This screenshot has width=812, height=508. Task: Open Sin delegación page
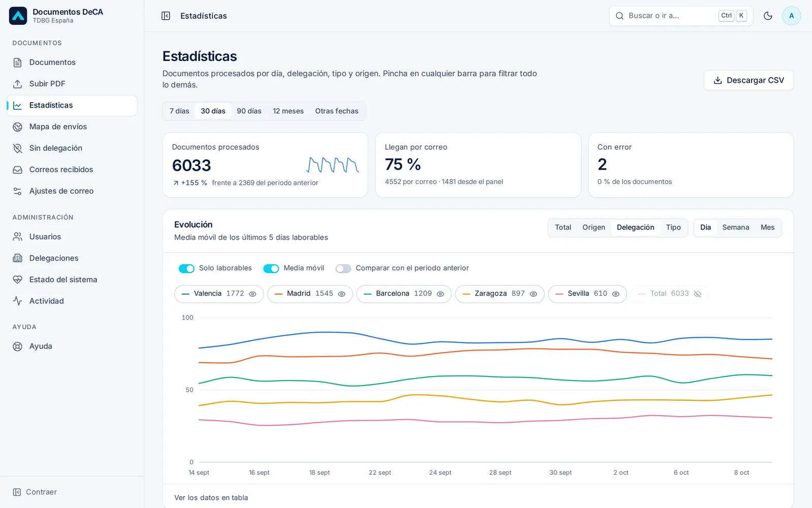72,148
